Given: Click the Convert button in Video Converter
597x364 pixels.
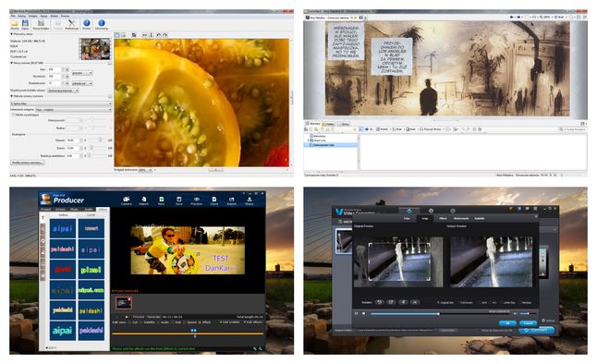Looking at the screenshot, I should pyautogui.click(x=536, y=330).
